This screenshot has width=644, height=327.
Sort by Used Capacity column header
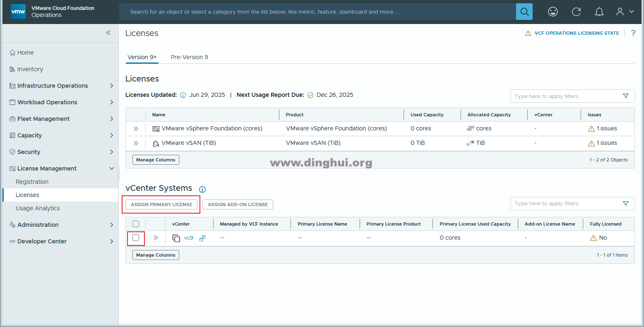click(x=427, y=115)
